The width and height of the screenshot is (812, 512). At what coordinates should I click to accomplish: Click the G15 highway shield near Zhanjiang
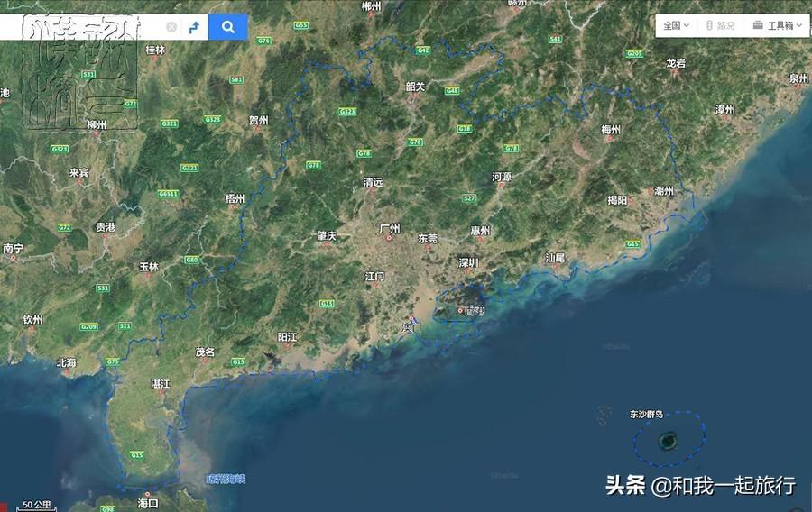[x=137, y=455]
